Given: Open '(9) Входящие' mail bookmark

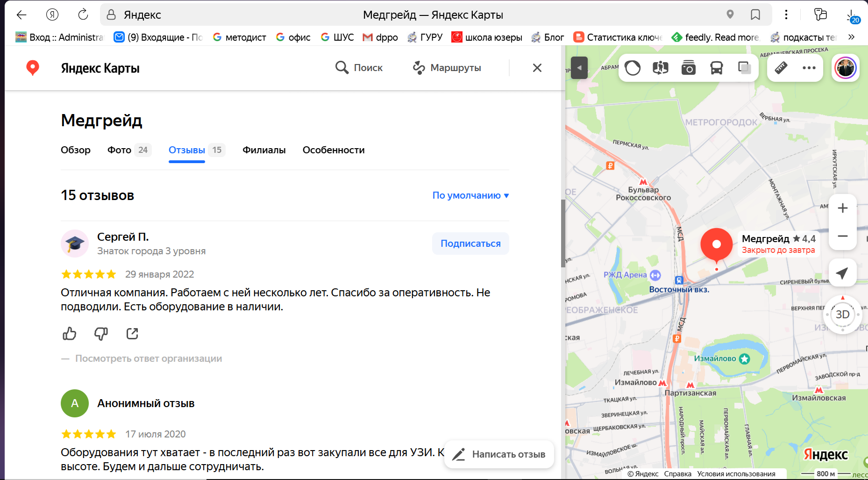Looking at the screenshot, I should [158, 37].
